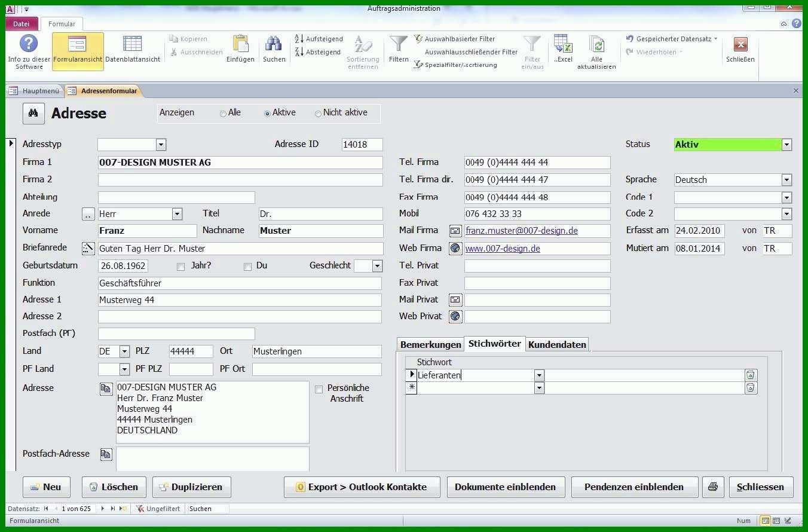Switch to the Kundendaten tab
808x532 pixels.
[x=557, y=345]
